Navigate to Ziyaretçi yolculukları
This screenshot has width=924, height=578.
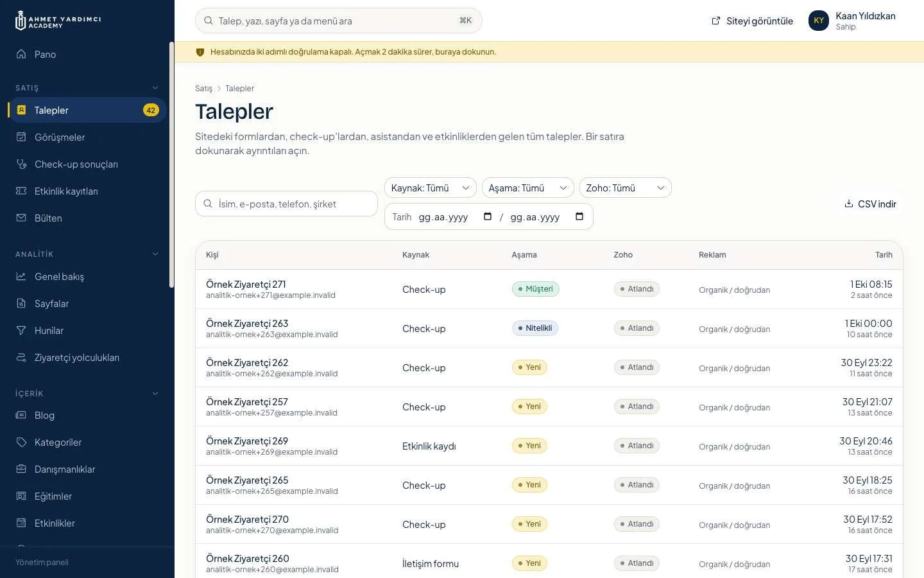coord(87,357)
